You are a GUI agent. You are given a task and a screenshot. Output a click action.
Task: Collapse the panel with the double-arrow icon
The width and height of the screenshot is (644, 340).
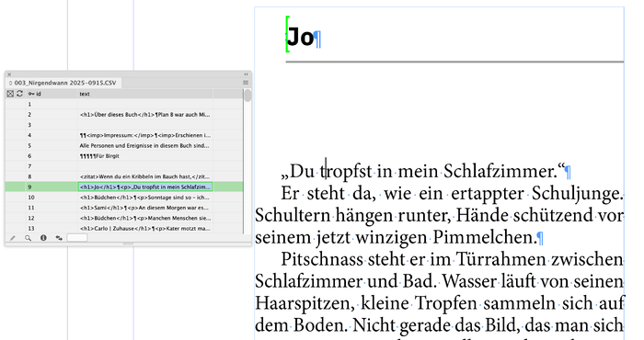(x=246, y=74)
